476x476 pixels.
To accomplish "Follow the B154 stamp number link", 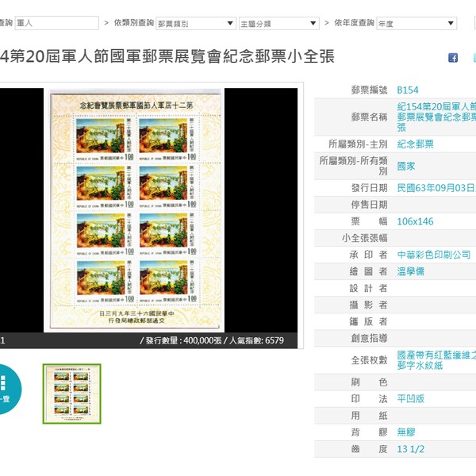I will click(x=408, y=90).
